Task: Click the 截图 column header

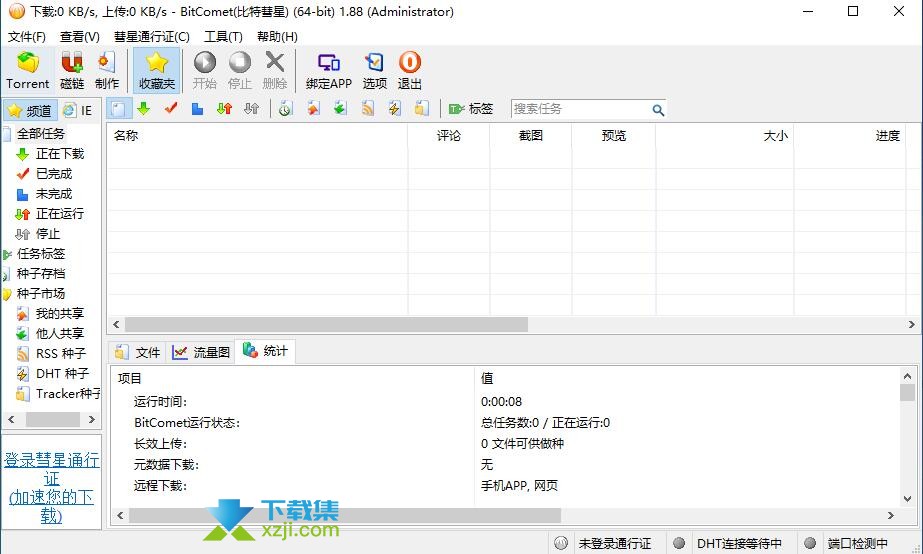Action: pos(530,136)
